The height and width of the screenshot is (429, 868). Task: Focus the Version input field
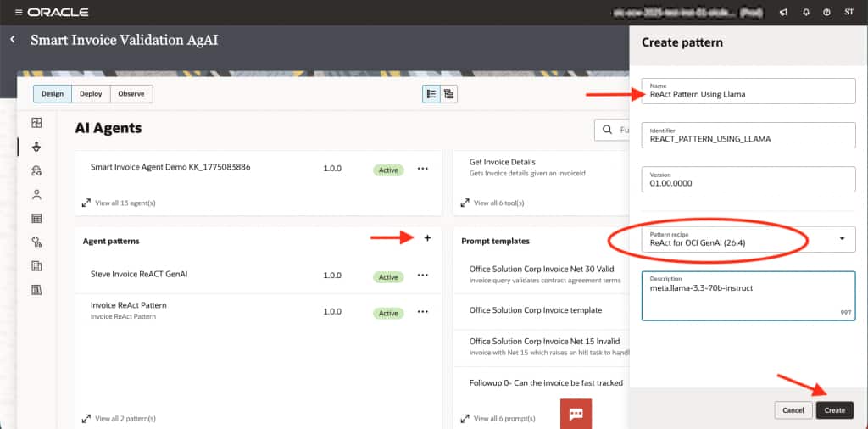click(x=748, y=180)
